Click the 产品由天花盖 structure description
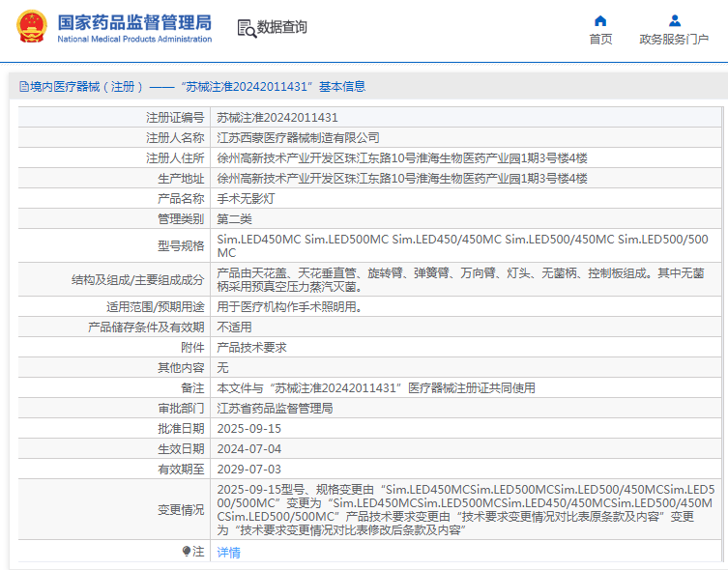The height and width of the screenshot is (570, 728). click(x=460, y=280)
